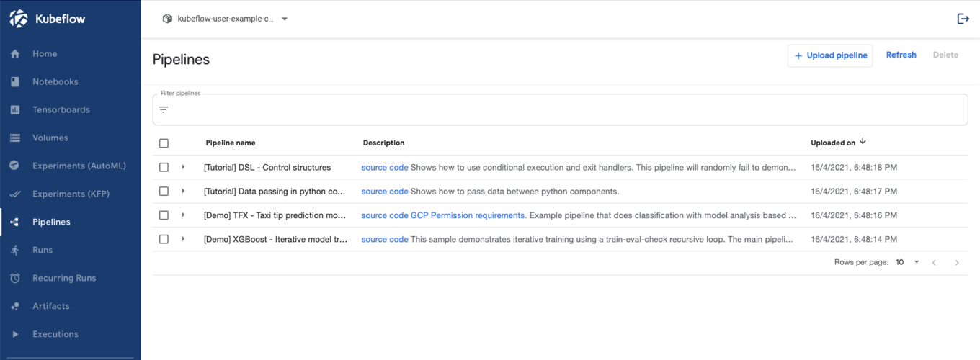Click the Tensorboards chart icon
The image size is (980, 360).
coord(15,110)
